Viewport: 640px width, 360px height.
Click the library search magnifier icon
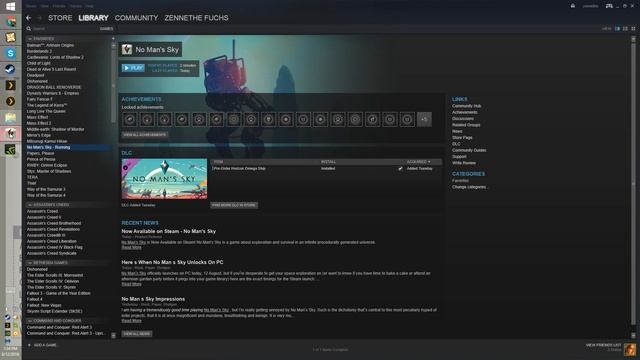click(29, 29)
